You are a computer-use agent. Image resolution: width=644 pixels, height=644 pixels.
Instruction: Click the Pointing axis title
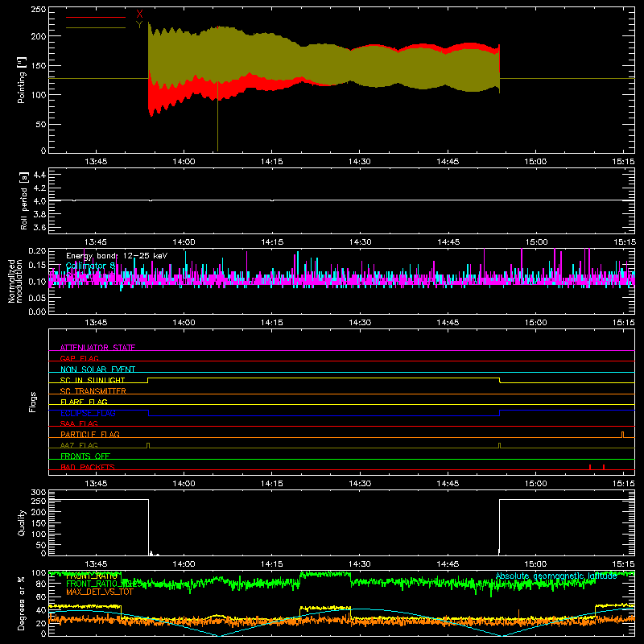point(22,80)
